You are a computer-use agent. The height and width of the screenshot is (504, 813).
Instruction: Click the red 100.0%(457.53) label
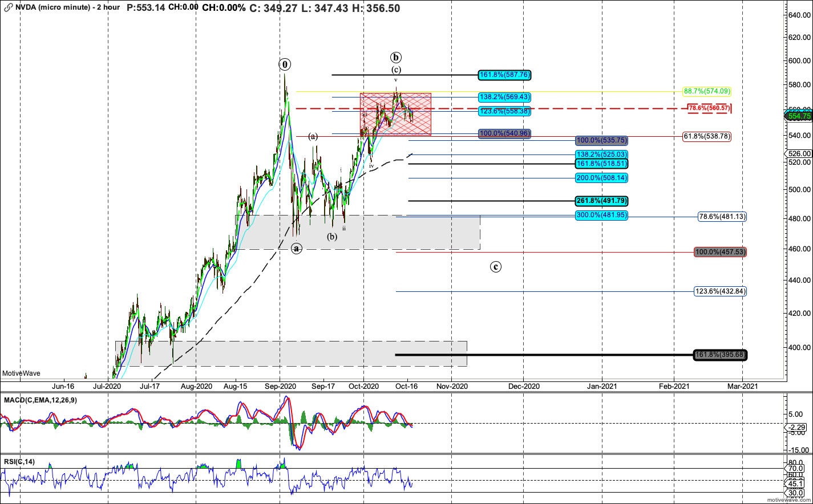720,252
